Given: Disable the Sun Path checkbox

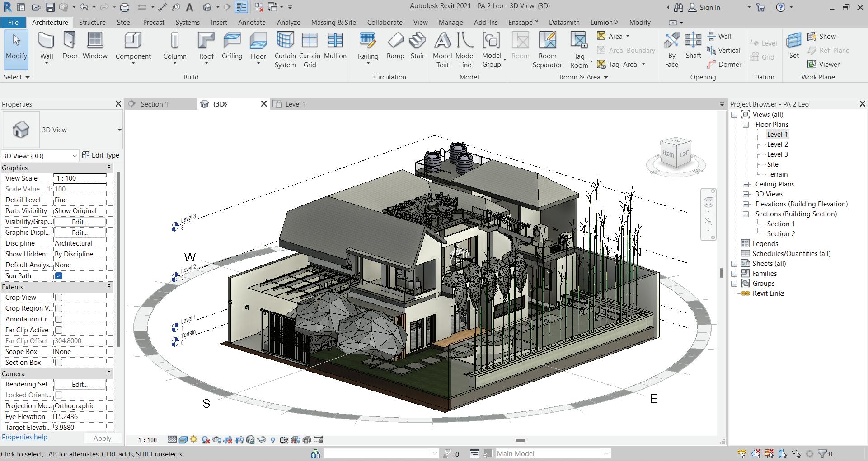Looking at the screenshot, I should [59, 276].
